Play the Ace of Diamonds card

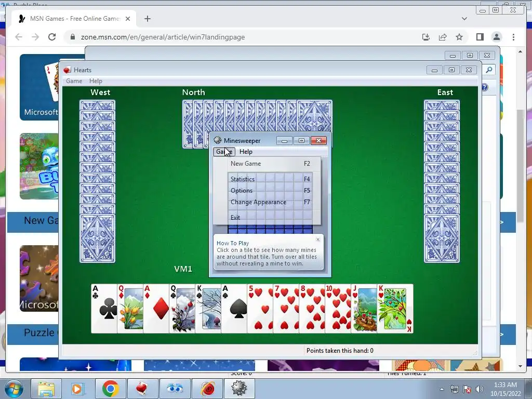[156, 309]
